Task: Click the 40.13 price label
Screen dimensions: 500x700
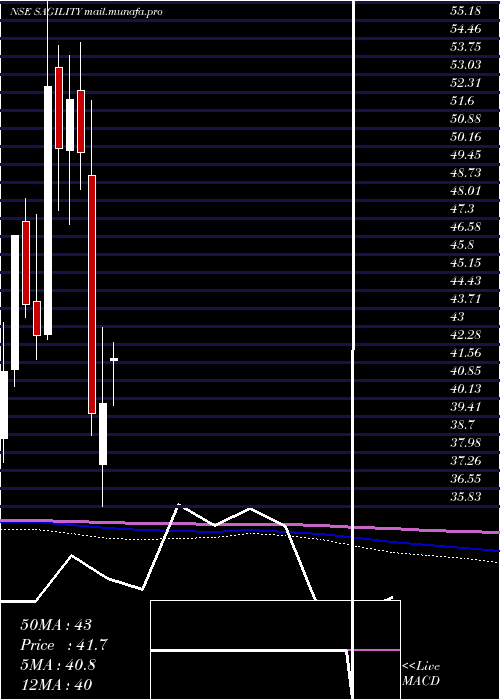Action: (466, 388)
